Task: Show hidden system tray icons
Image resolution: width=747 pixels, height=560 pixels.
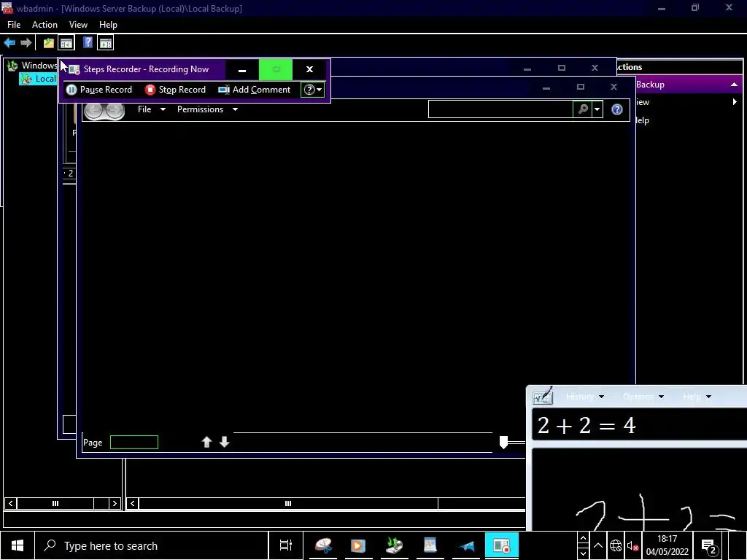Action: (598, 545)
